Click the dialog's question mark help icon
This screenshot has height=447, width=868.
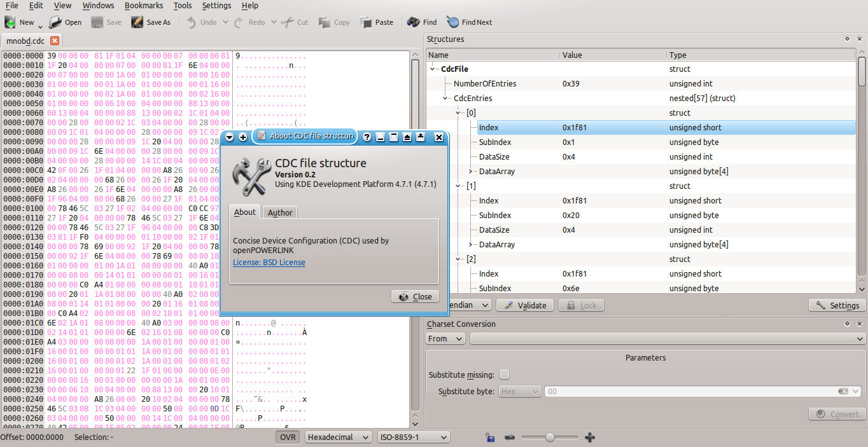(x=367, y=137)
